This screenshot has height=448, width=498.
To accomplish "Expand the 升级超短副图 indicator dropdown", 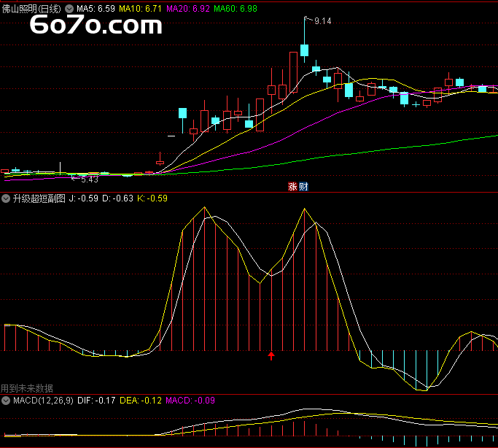I will tap(6, 198).
